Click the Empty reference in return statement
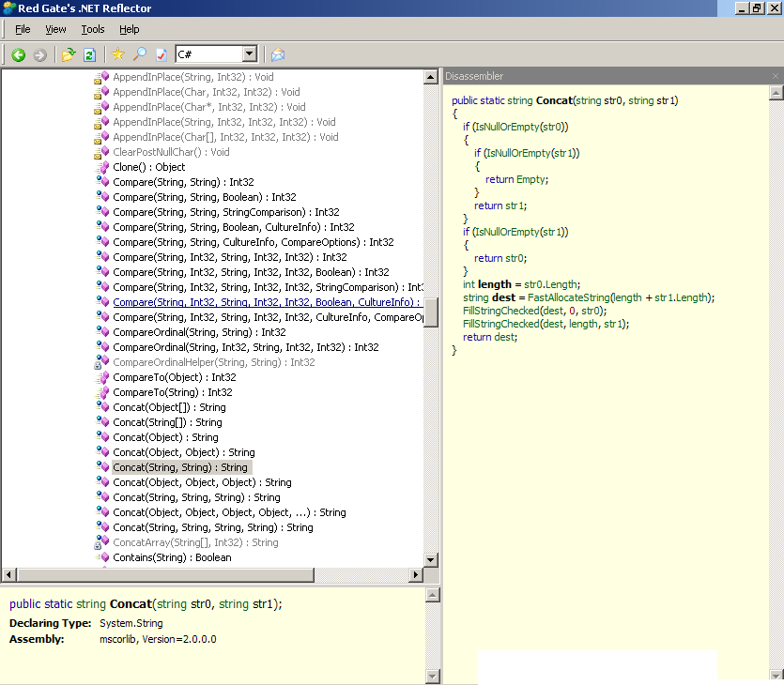The image size is (784, 685). pos(531,179)
